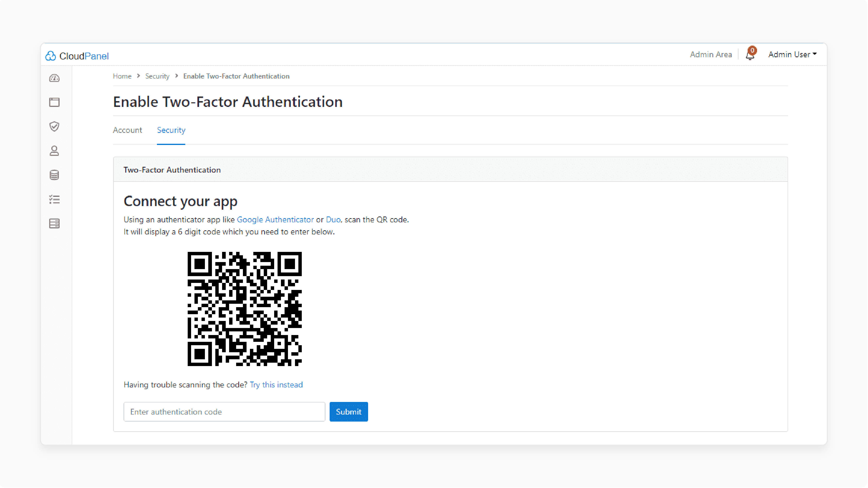Click the Try this instead link
Screen dimensions: 868x488
[x=276, y=385]
